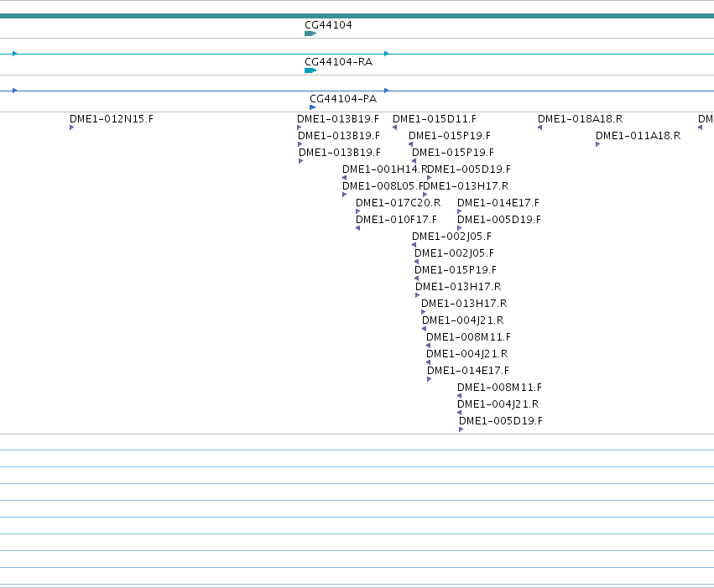The width and height of the screenshot is (714, 588).
Task: Select the DME1-017C20.R arrow marker
Action: 358,211
